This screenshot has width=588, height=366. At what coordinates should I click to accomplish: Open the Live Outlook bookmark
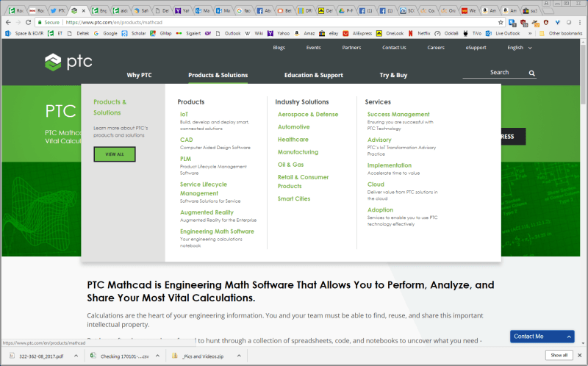coord(503,33)
